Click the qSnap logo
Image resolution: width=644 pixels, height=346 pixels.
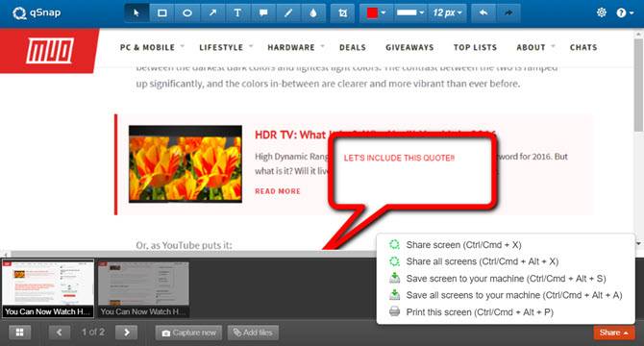tap(37, 12)
